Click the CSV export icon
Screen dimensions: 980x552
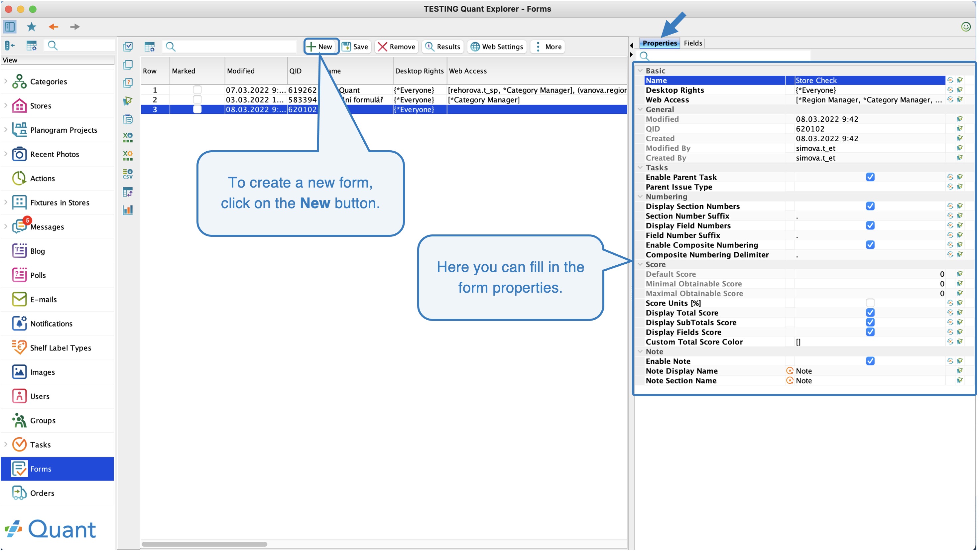point(128,174)
